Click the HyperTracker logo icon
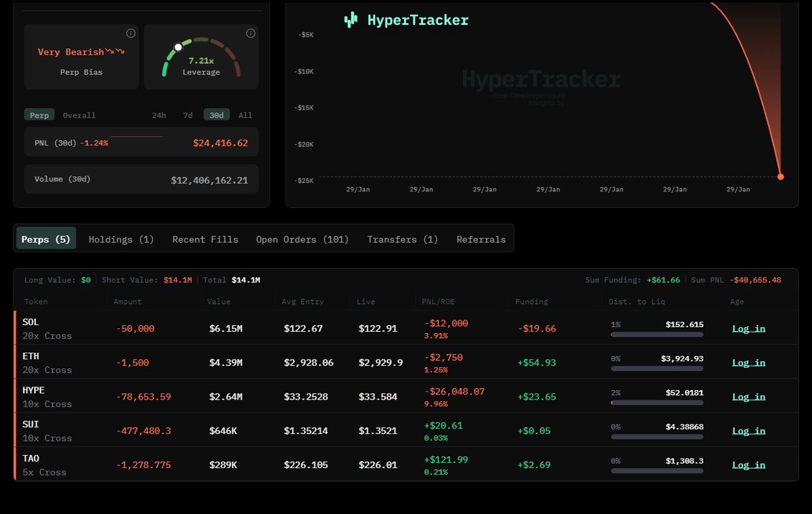The width and height of the screenshot is (812, 514). coord(351,20)
